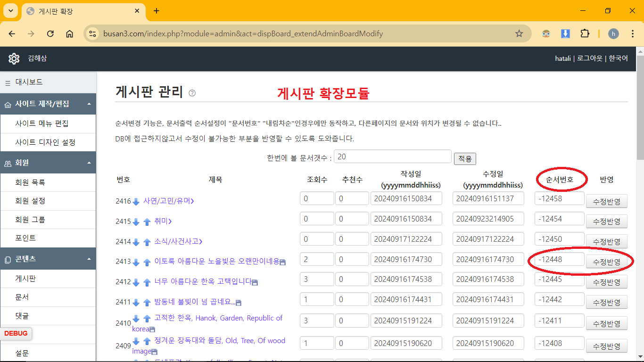Image resolution: width=644 pixels, height=362 pixels.
Task: Open the Chrome profile avatar
Action: pos(613,33)
